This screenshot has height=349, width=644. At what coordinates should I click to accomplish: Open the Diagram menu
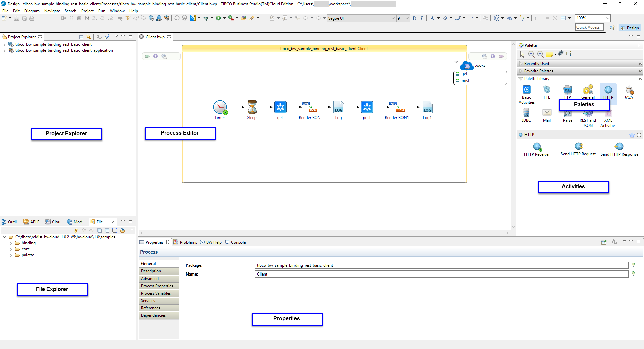[32, 11]
